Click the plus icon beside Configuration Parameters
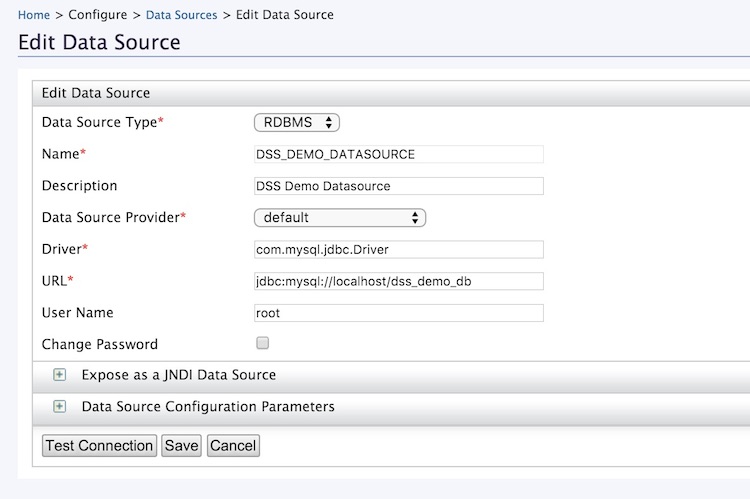The width and height of the screenshot is (750, 499). point(59,407)
